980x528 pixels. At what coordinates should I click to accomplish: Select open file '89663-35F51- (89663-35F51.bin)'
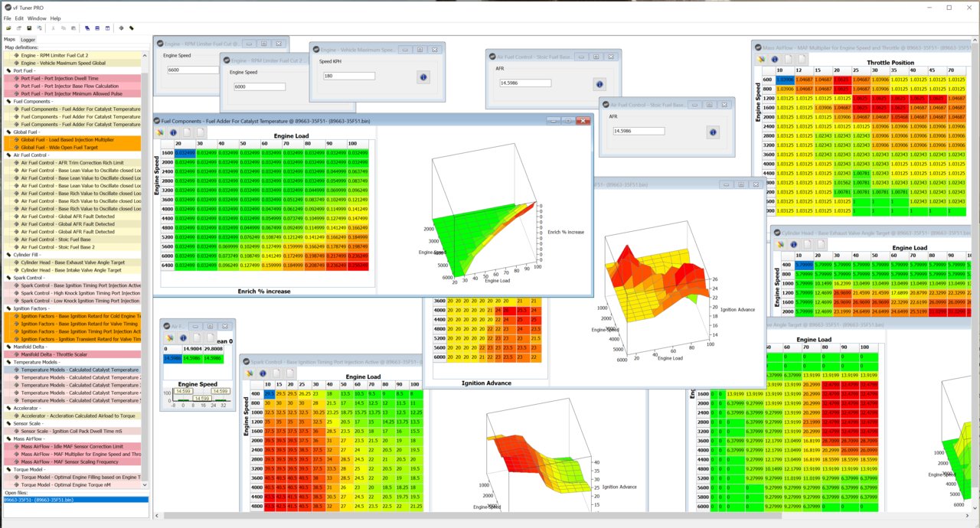(75, 500)
